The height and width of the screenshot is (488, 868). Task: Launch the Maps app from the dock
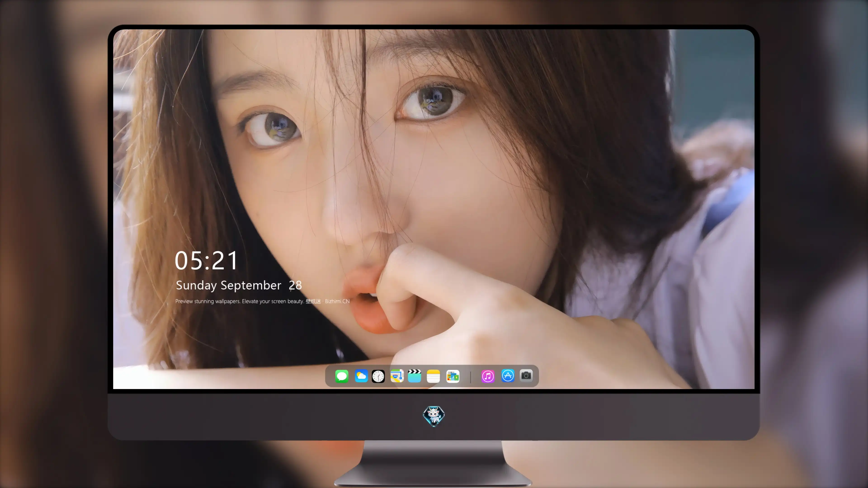[x=397, y=376]
